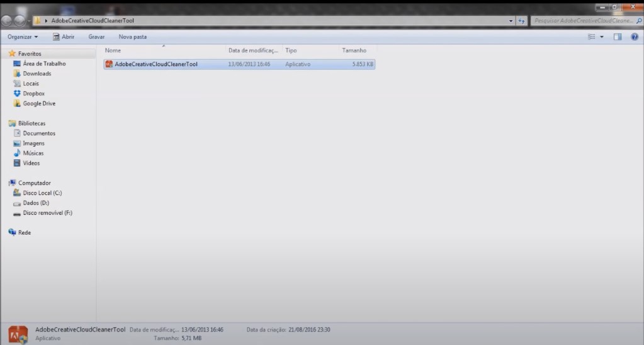Click the large Adobe icon in details pane
Viewport: 644px width, 345px height.
(x=18, y=334)
